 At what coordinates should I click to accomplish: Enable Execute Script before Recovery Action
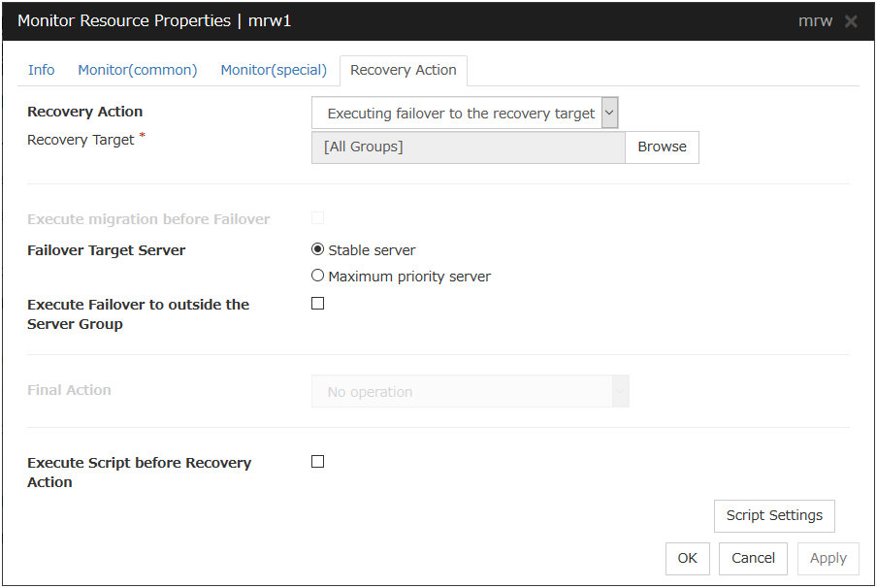(x=318, y=462)
